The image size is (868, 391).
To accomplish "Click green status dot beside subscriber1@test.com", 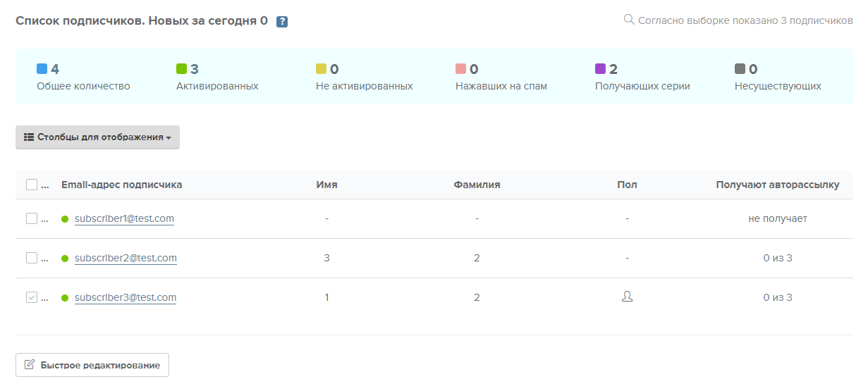I will (x=65, y=219).
